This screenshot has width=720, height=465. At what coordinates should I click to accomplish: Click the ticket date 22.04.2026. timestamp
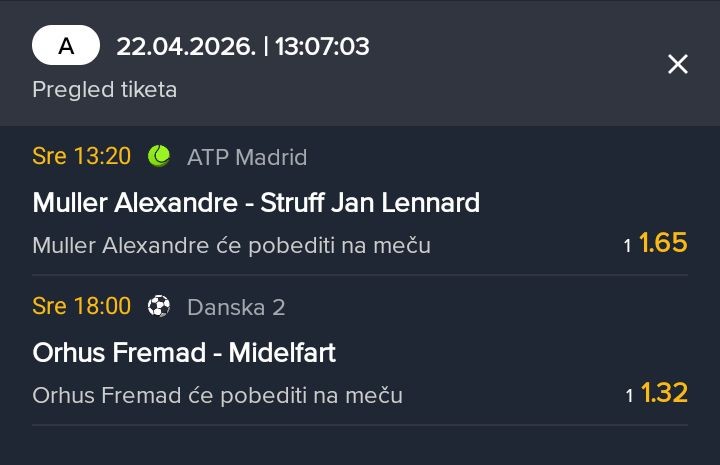point(185,46)
